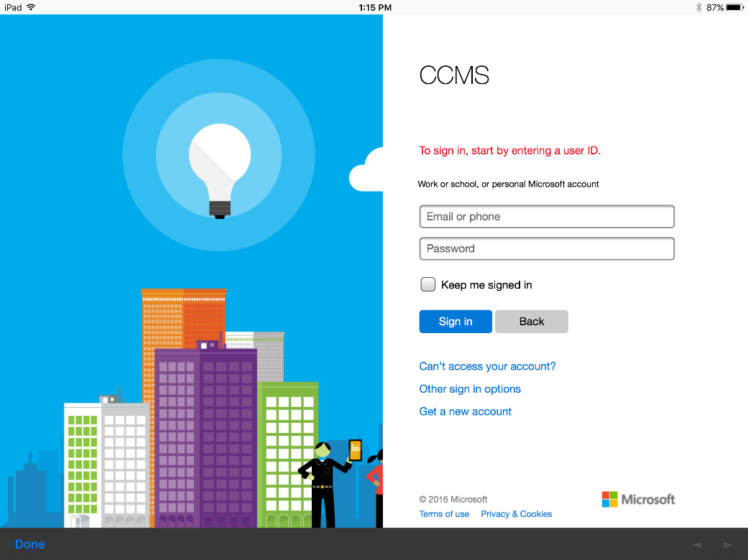This screenshot has width=748, height=560.
Task: Open Other sign in options
Action: [x=470, y=389]
